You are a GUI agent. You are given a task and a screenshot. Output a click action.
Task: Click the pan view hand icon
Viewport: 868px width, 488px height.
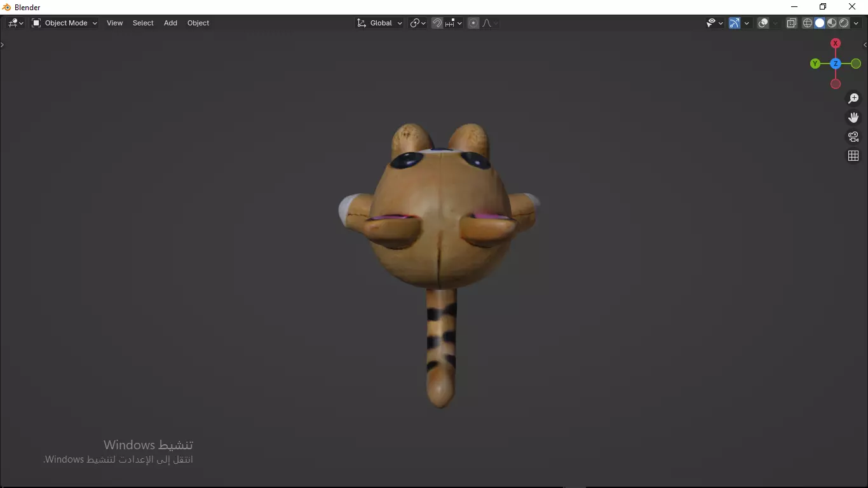853,118
